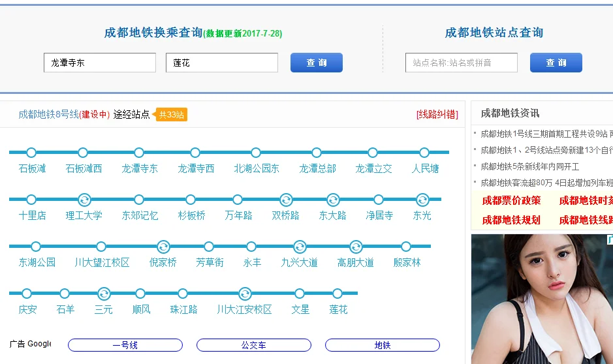Click the 东大路 transfer station icon

(333, 200)
